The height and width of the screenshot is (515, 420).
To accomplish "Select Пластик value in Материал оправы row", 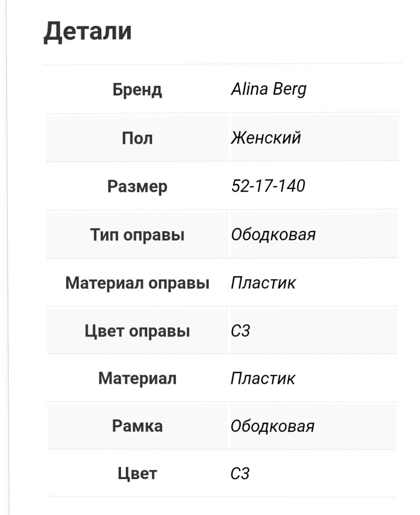I will 263,283.
